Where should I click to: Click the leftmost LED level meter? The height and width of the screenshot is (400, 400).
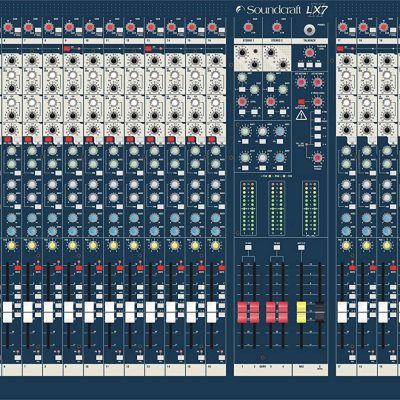click(248, 208)
